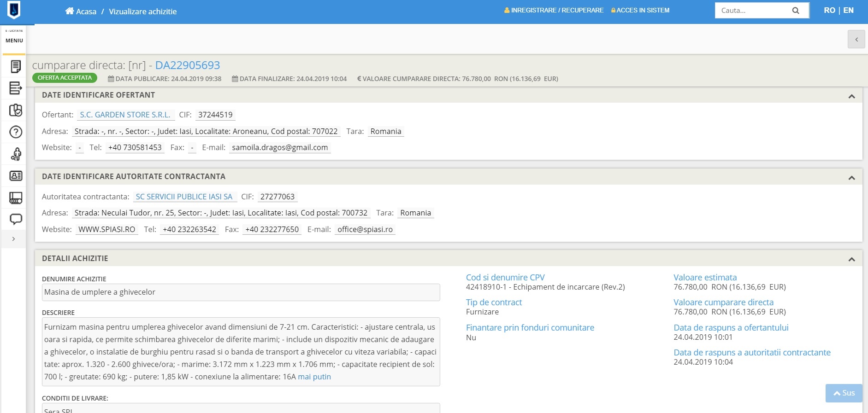This screenshot has width=868, height=413.
Task: Click the Cod si denumire CPV label
Action: point(505,278)
